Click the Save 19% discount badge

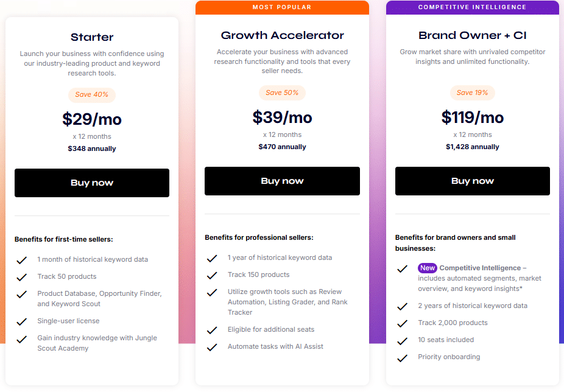pyautogui.click(x=472, y=93)
